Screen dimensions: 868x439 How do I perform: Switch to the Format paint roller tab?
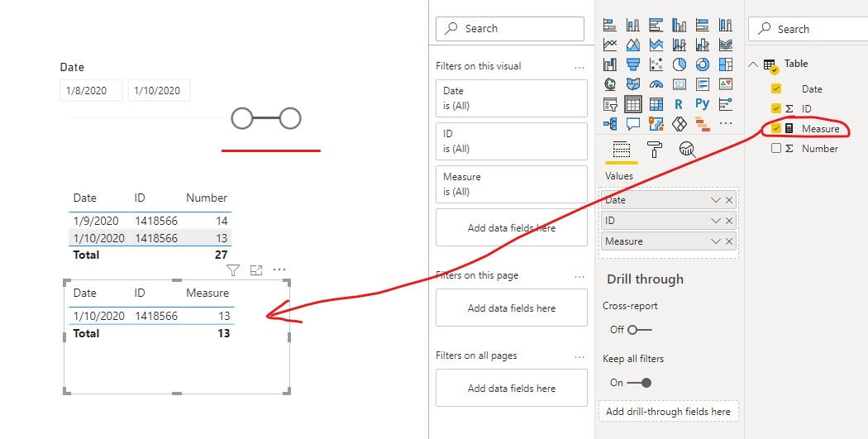tap(655, 150)
